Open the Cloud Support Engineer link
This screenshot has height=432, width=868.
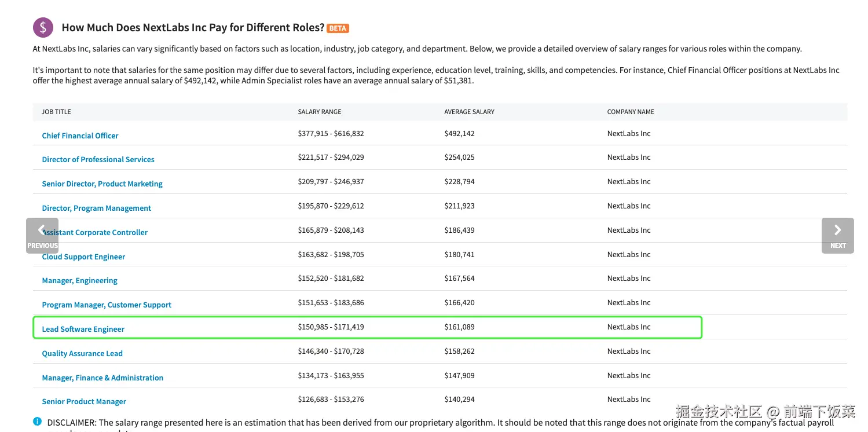coord(83,257)
